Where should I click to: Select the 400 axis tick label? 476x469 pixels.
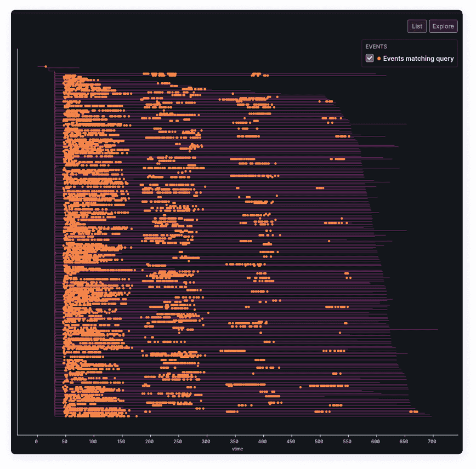(x=263, y=441)
